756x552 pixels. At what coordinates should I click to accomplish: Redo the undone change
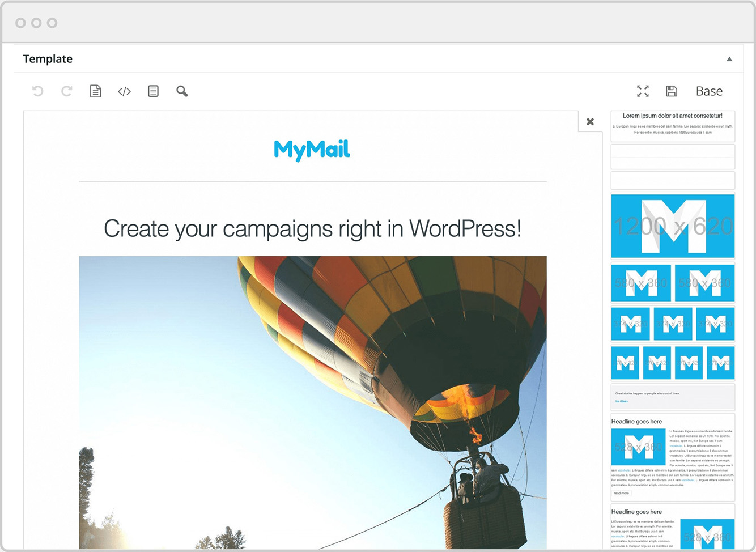tap(66, 91)
